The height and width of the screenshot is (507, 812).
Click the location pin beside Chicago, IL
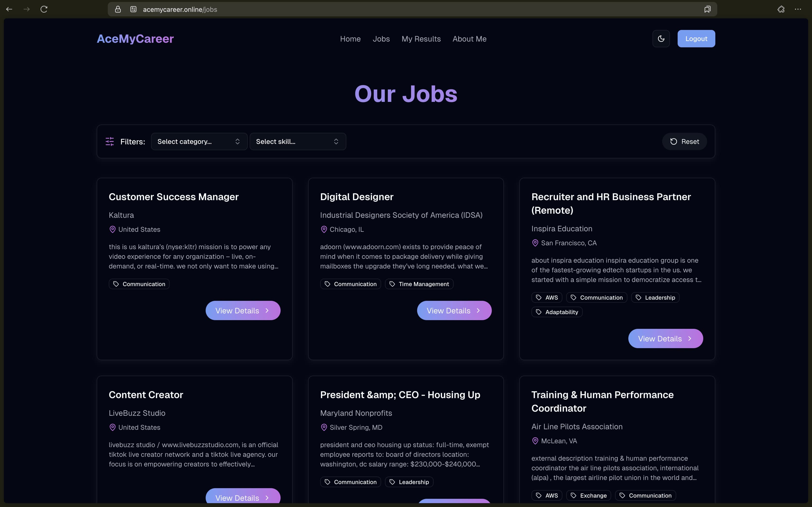pyautogui.click(x=324, y=229)
